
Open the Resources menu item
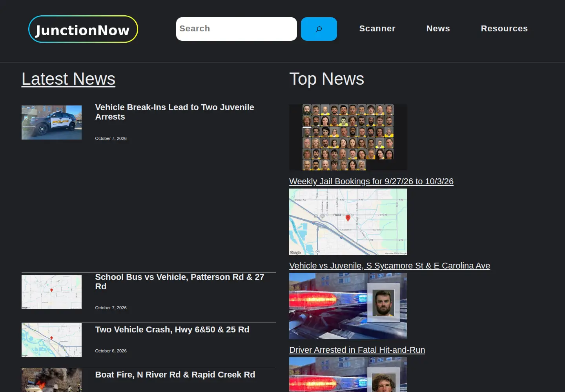(504, 29)
